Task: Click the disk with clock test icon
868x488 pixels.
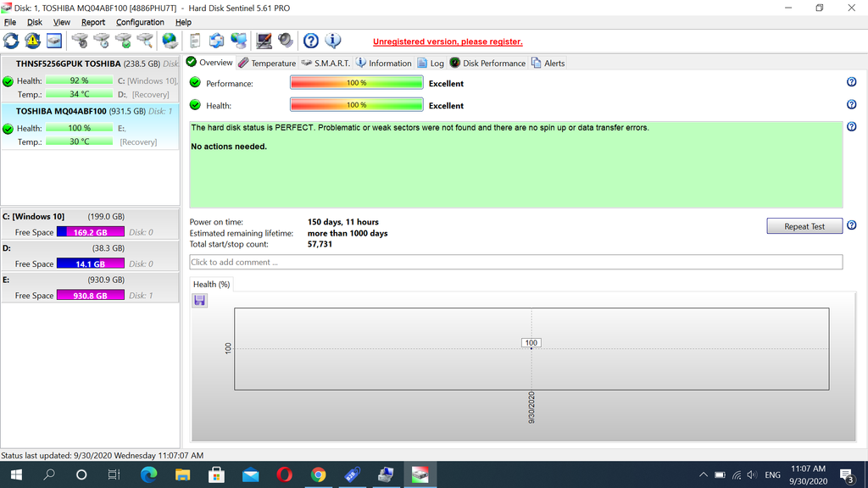Action: [x=102, y=41]
